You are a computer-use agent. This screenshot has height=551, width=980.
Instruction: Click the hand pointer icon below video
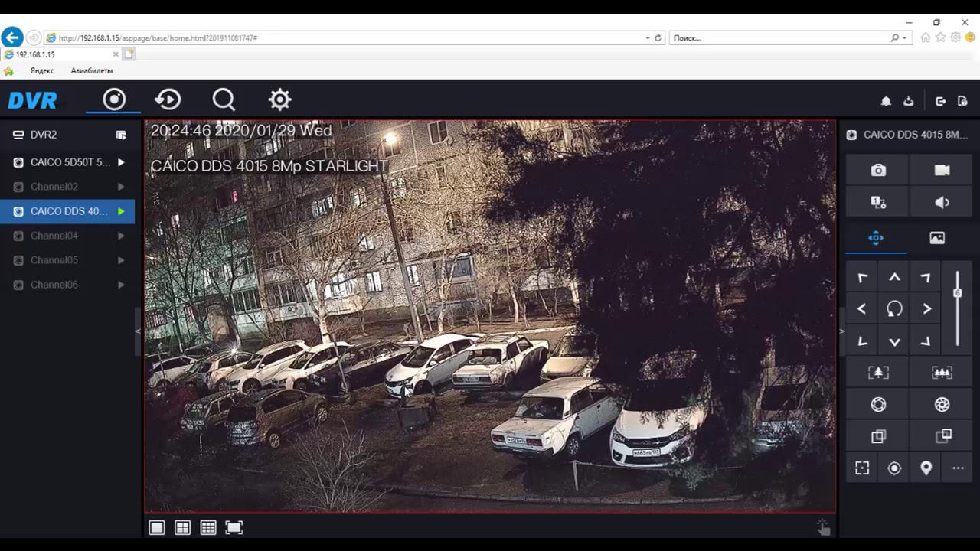(x=823, y=527)
